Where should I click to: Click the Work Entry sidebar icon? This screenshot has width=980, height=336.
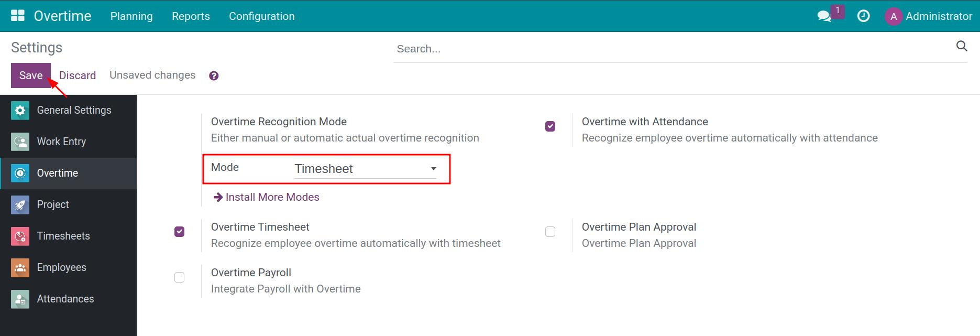[19, 142]
